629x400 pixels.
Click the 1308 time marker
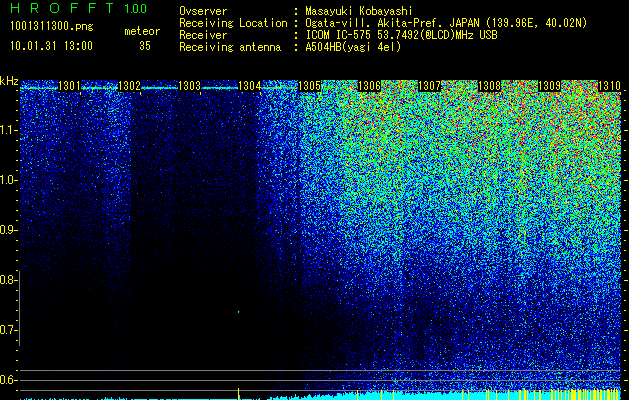tap(489, 86)
